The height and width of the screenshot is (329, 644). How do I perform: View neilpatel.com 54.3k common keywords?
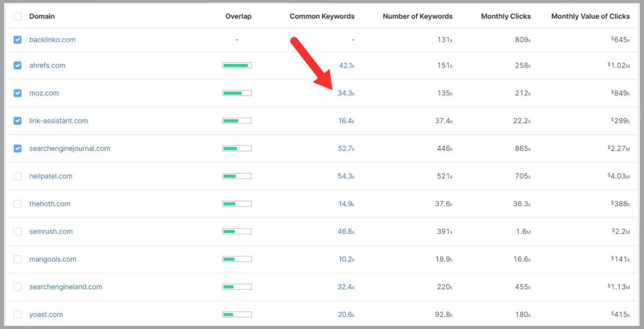coord(346,176)
